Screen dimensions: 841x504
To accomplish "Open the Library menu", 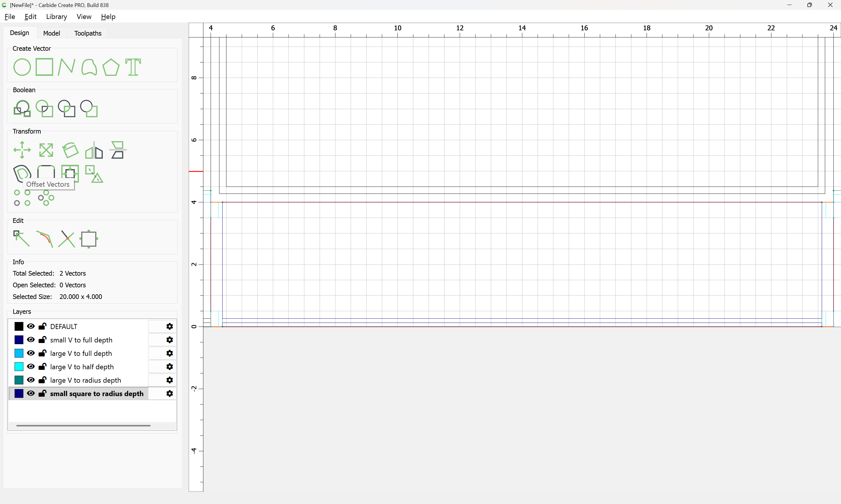I will (56, 17).
